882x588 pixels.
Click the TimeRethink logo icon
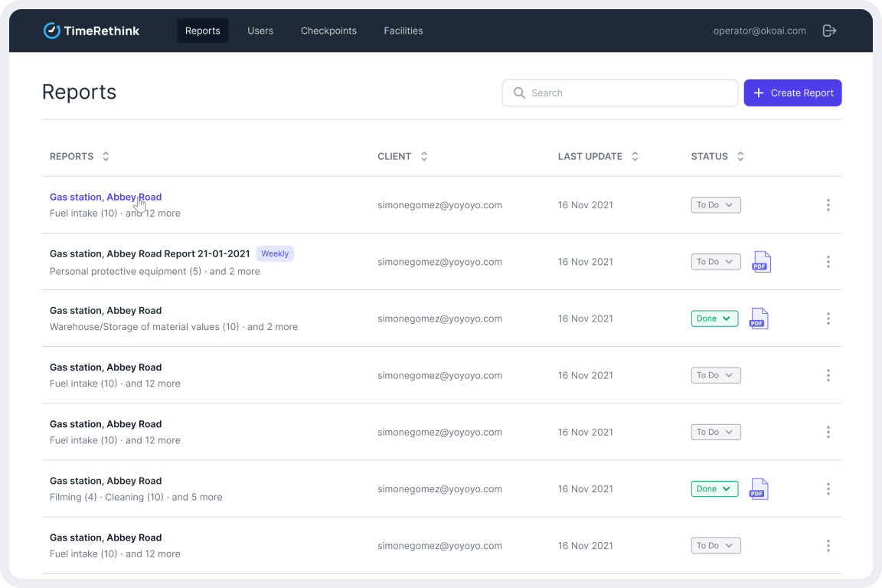pos(51,31)
